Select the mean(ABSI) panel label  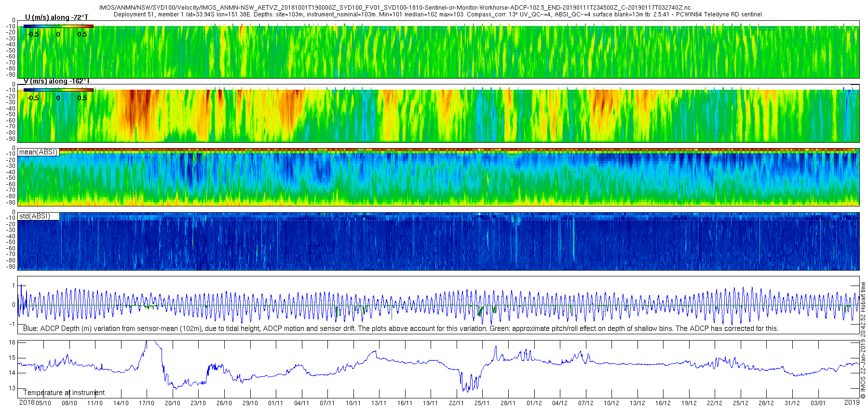tap(39, 152)
